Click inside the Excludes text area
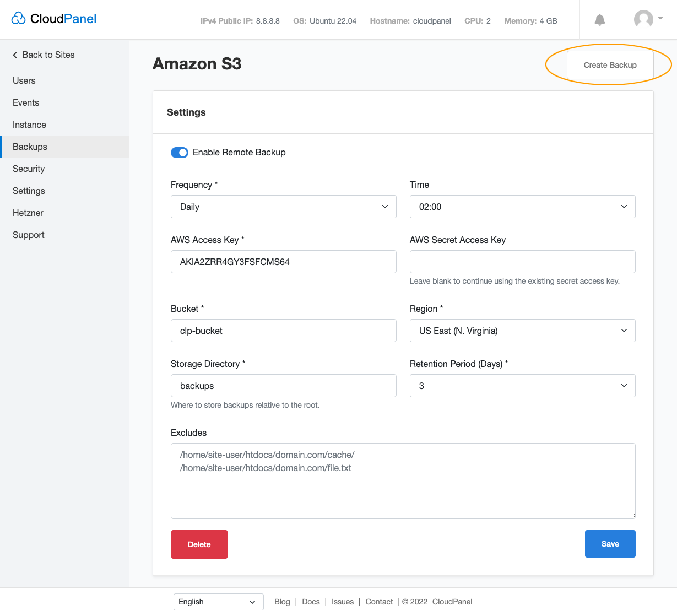The image size is (677, 616). 403,479
